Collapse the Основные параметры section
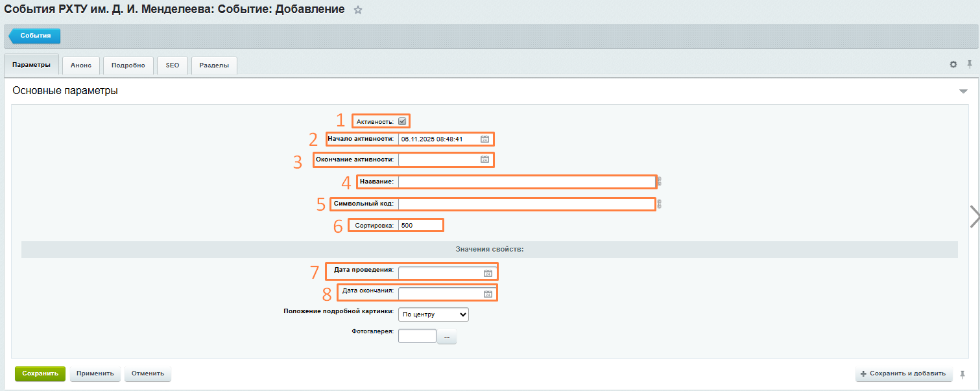Viewport: 980px width, 391px height. (963, 91)
